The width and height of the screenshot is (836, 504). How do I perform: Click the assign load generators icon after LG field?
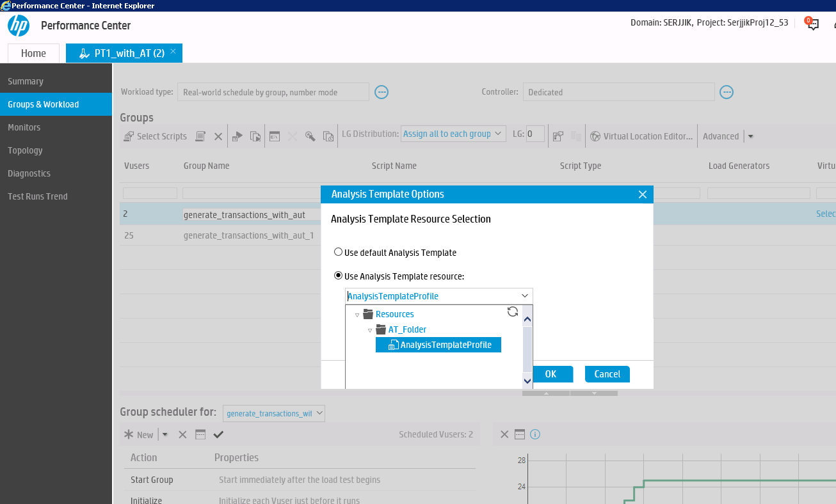coord(558,136)
